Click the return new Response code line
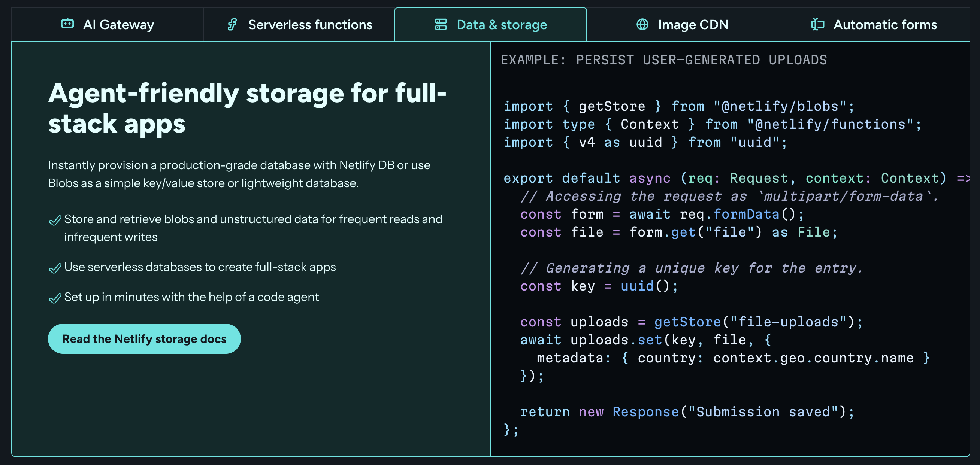Viewport: 980px width, 465px height. (x=687, y=412)
